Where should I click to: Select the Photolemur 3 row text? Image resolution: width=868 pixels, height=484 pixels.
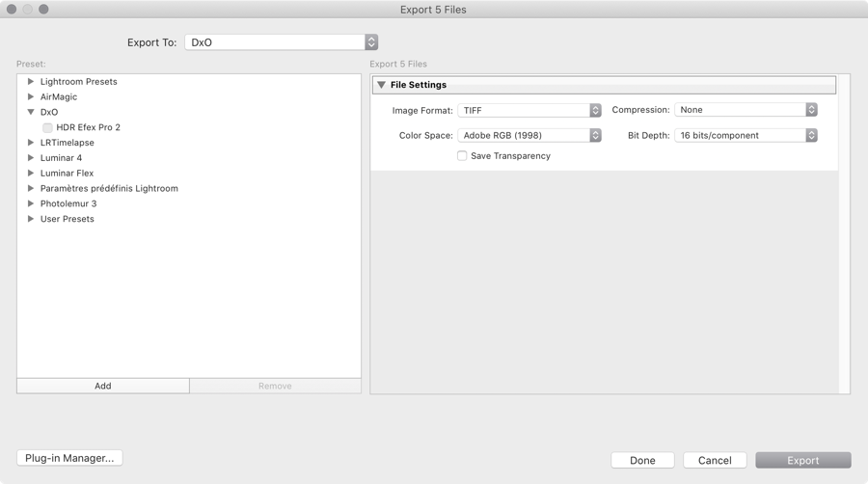pos(68,203)
